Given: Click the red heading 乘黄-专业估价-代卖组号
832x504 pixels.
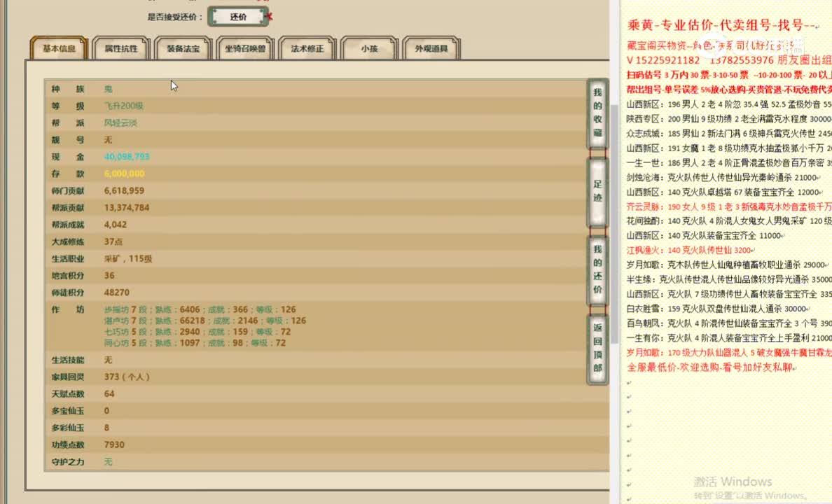Looking at the screenshot, I should [x=721, y=25].
